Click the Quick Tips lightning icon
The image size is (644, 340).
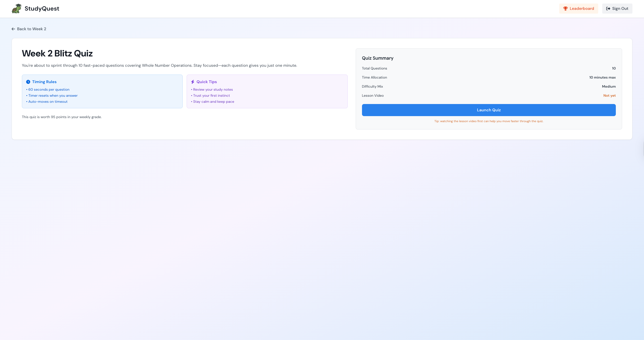coord(193,82)
